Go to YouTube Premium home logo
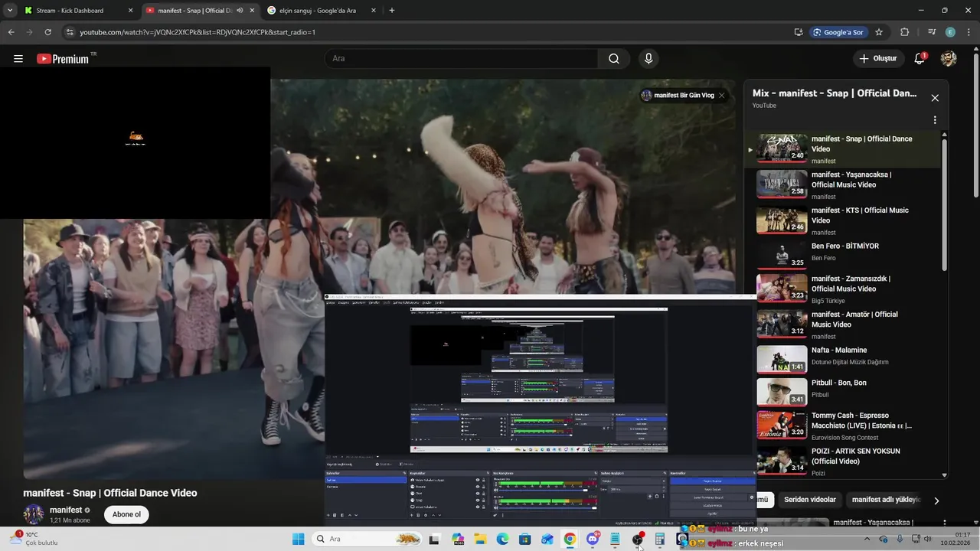The image size is (980, 551). (63, 59)
